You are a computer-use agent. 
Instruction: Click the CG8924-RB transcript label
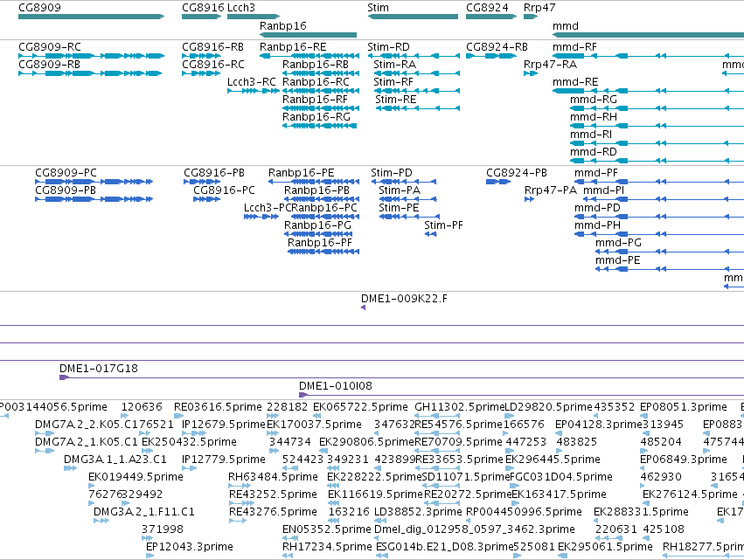(497, 47)
